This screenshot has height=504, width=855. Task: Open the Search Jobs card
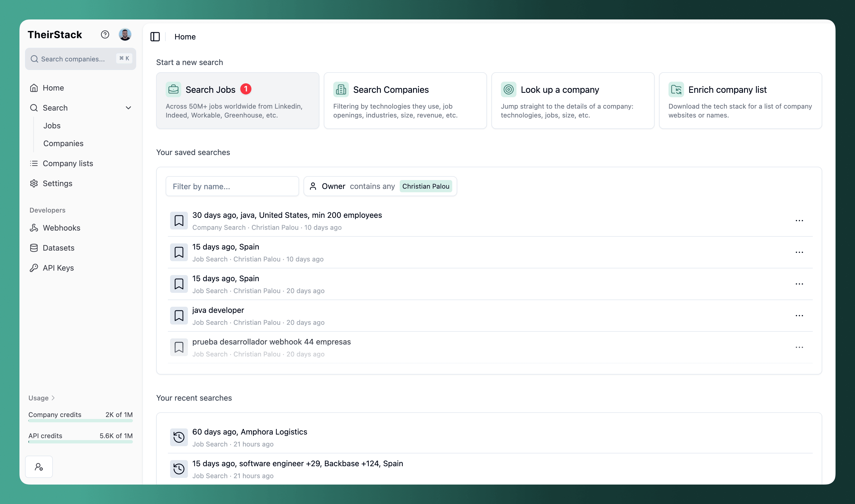pyautogui.click(x=237, y=101)
